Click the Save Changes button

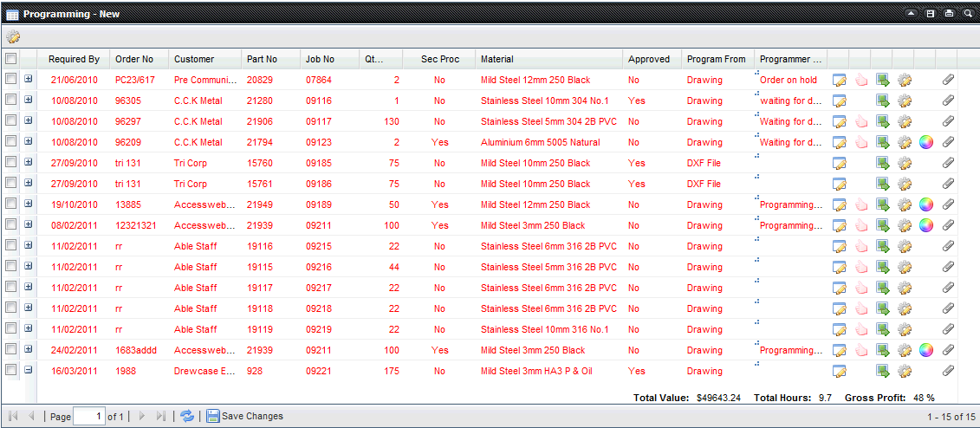coord(244,416)
